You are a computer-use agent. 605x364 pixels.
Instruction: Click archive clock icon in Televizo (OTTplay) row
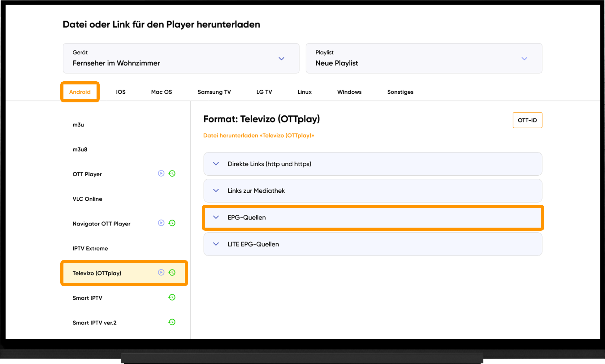click(x=172, y=272)
